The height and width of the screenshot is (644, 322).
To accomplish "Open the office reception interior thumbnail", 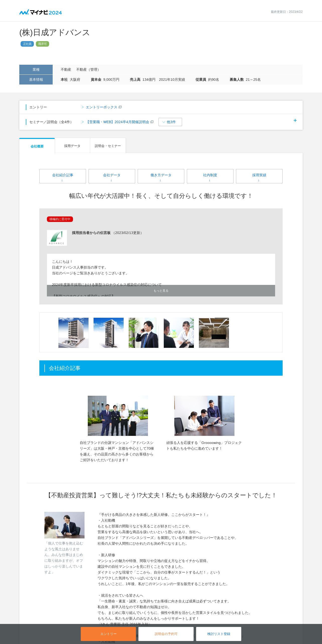I will click(x=214, y=333).
